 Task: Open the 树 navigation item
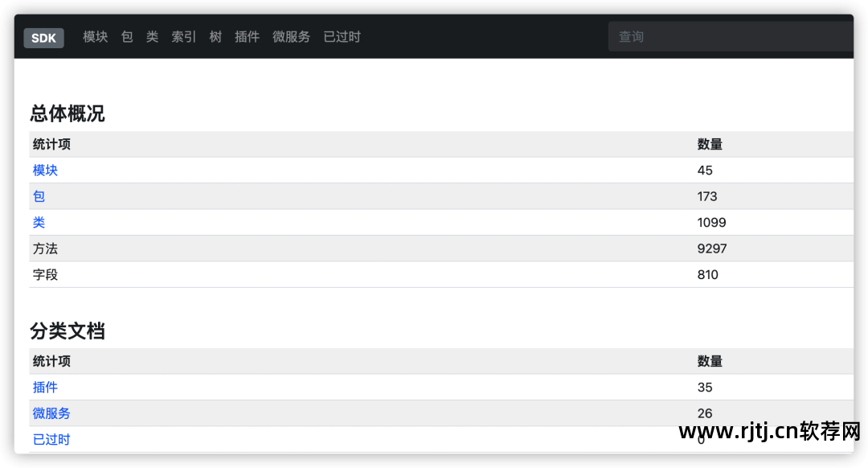(x=215, y=36)
